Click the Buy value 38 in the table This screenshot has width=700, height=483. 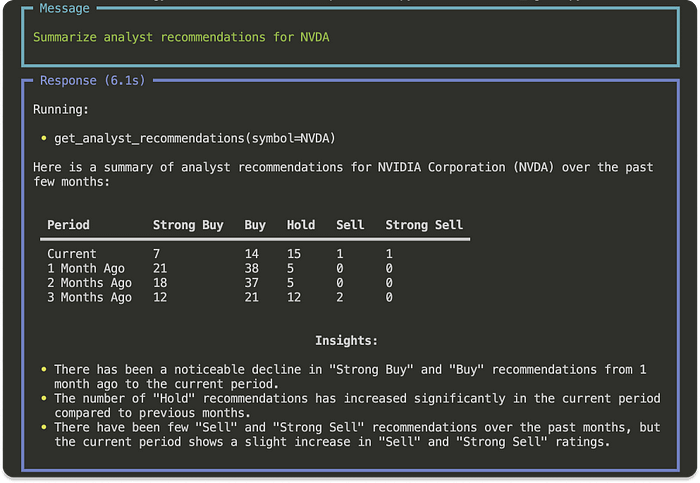pyautogui.click(x=254, y=268)
